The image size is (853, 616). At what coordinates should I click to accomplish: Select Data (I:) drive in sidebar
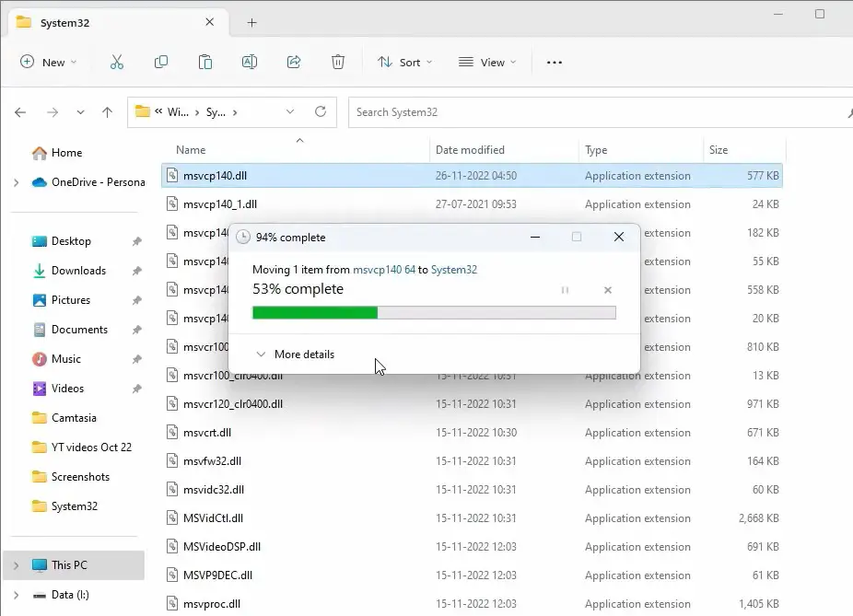coord(60,594)
